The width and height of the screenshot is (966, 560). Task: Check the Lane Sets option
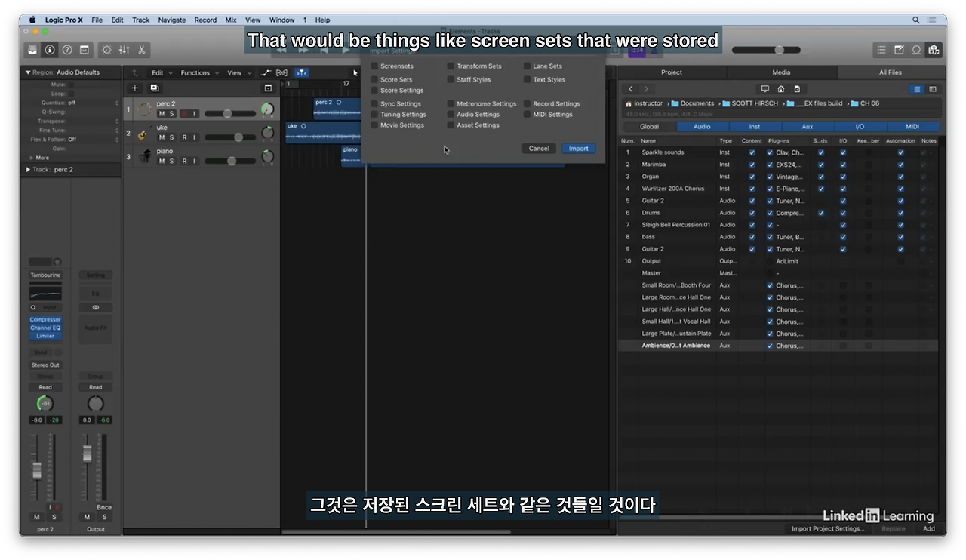[527, 66]
